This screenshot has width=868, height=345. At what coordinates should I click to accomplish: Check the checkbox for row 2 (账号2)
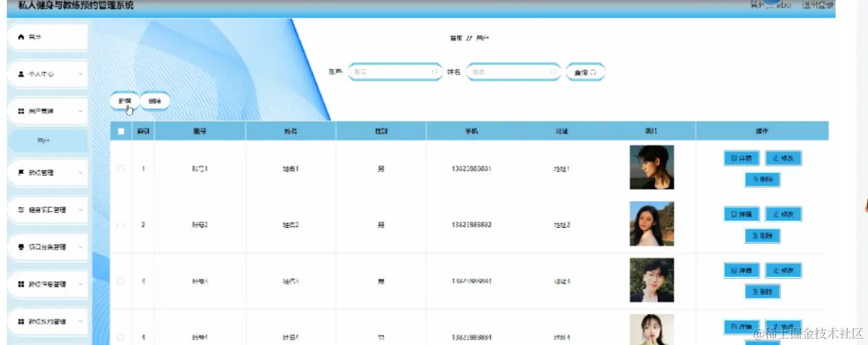point(121,225)
